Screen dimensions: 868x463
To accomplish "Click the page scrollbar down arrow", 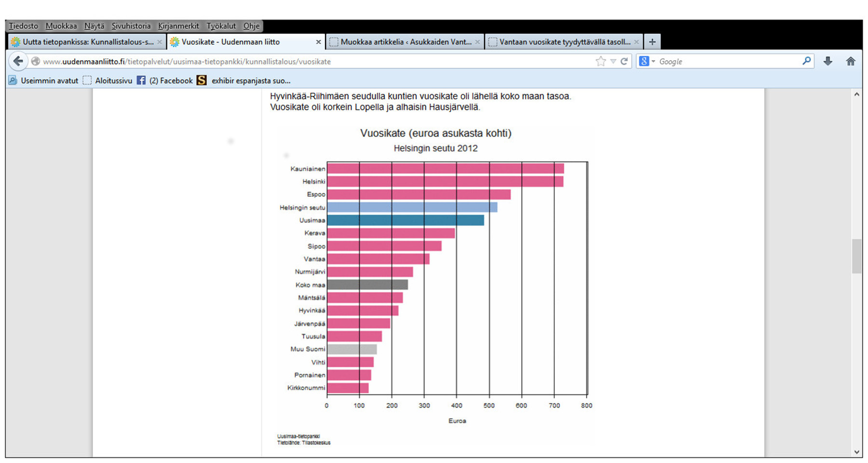I will (856, 452).
